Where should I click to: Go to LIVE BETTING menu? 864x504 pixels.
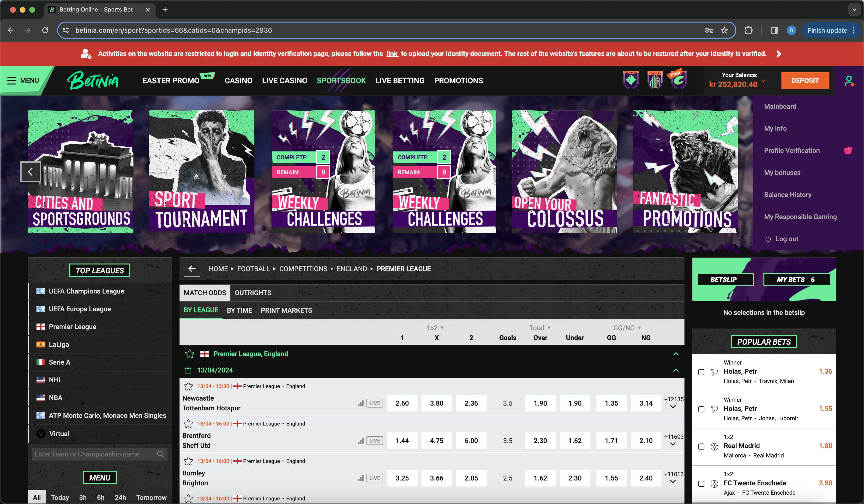pyautogui.click(x=400, y=81)
